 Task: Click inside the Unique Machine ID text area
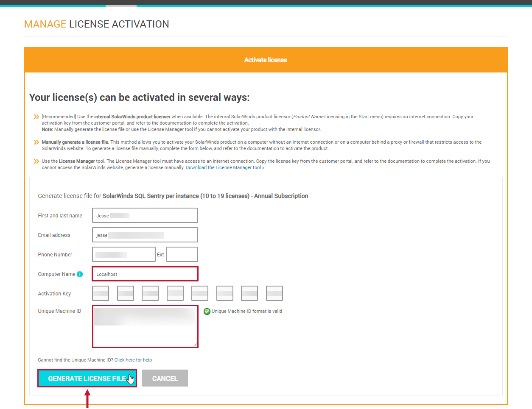(145, 326)
